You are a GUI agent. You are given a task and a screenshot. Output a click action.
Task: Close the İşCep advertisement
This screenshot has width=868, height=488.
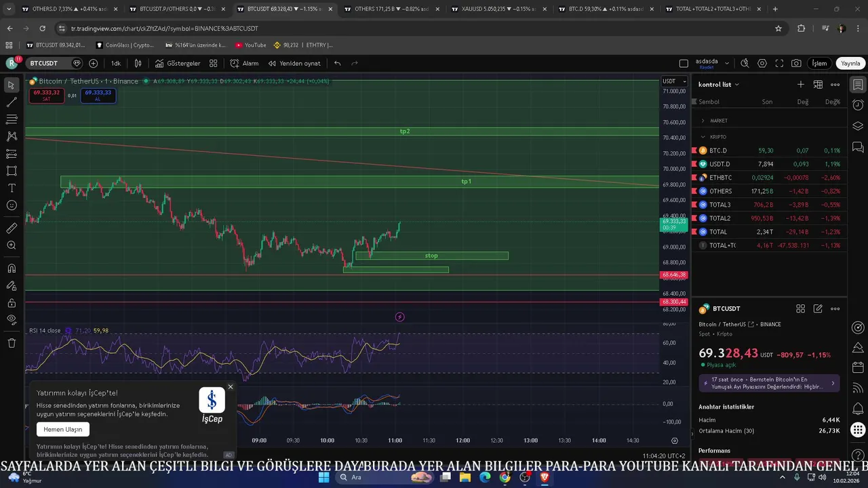(x=231, y=387)
